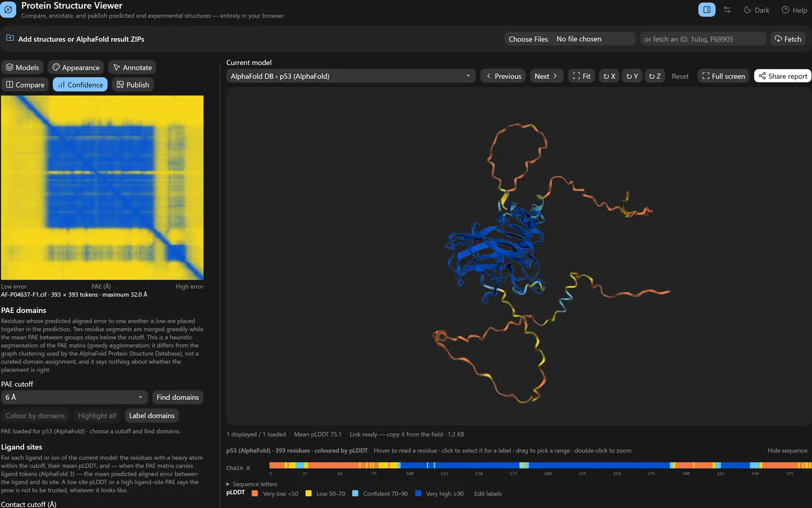812x508 pixels.
Task: Go to the Previous model
Action: [503, 76]
